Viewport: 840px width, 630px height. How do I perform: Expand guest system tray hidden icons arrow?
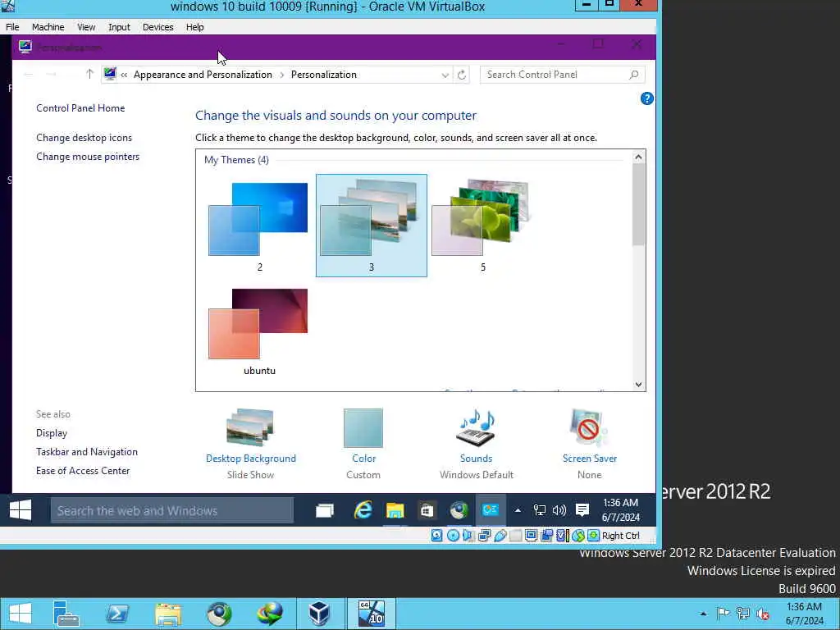(x=518, y=510)
